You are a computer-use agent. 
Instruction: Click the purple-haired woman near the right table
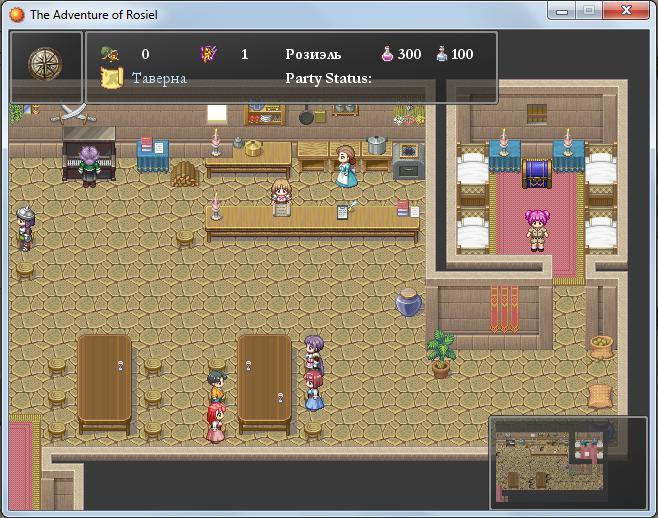(314, 353)
